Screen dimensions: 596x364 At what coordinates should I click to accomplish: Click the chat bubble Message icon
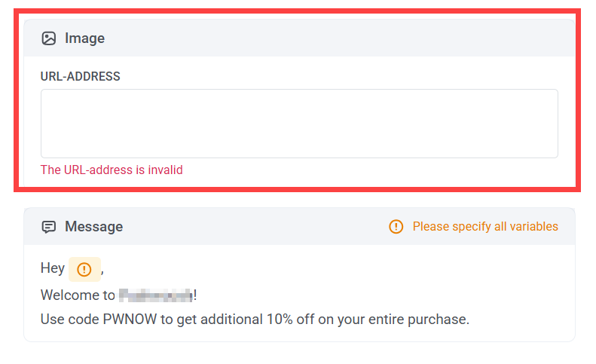(49, 227)
